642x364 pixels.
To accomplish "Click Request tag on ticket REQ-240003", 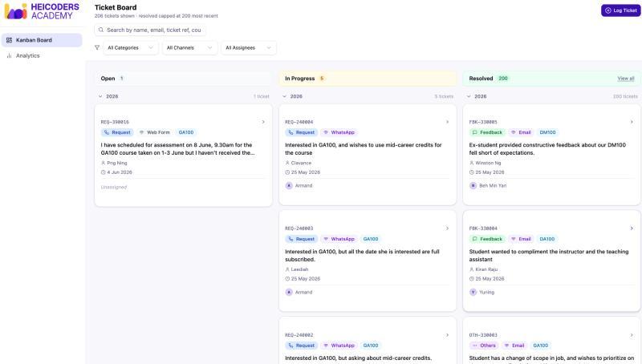I will (302, 239).
